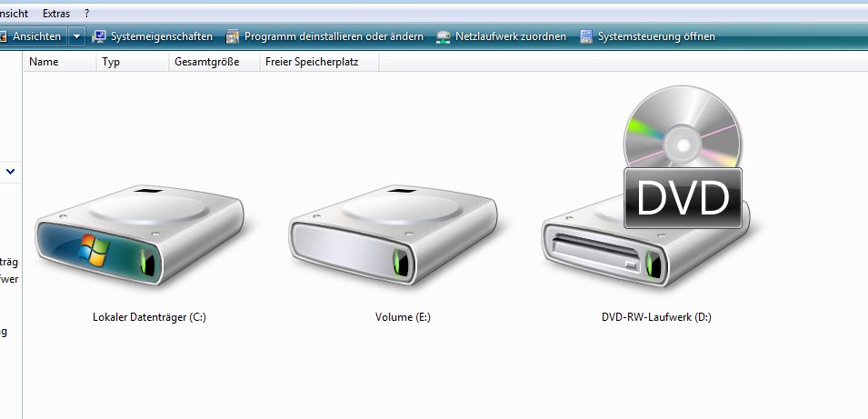Open Systemeigenschaften from the toolbar

(162, 36)
